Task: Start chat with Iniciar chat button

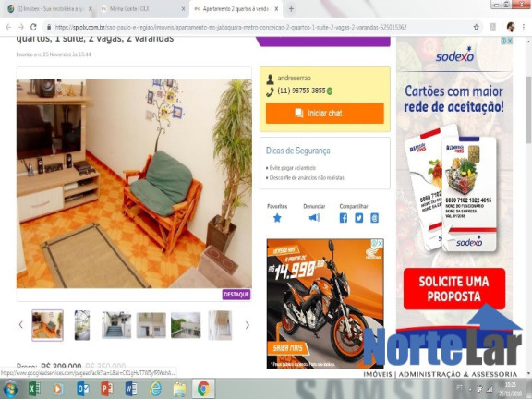Action: [325, 113]
